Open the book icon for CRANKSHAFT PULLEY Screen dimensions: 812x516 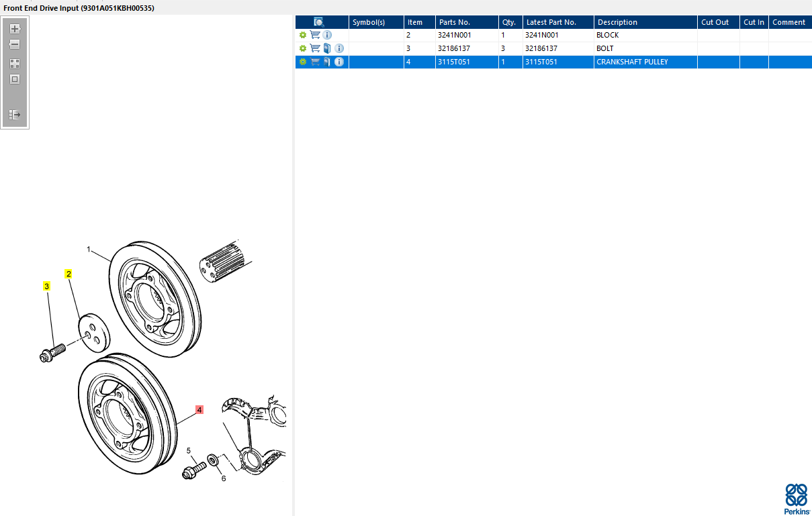327,62
